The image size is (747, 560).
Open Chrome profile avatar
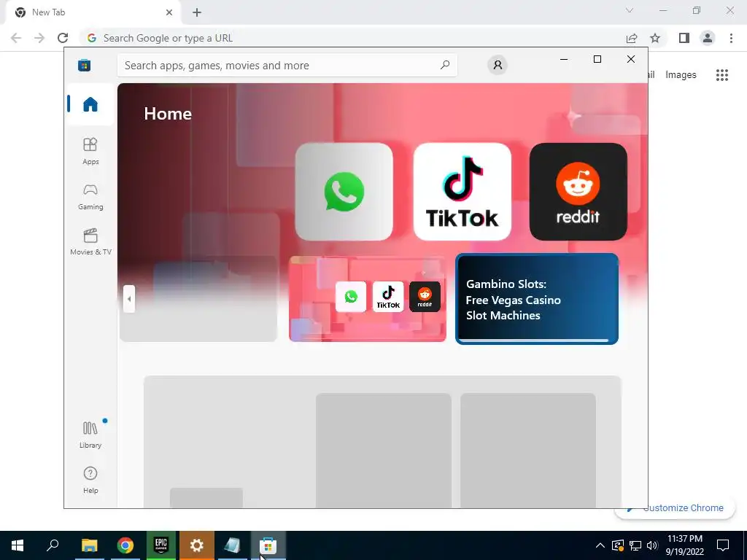click(x=708, y=38)
